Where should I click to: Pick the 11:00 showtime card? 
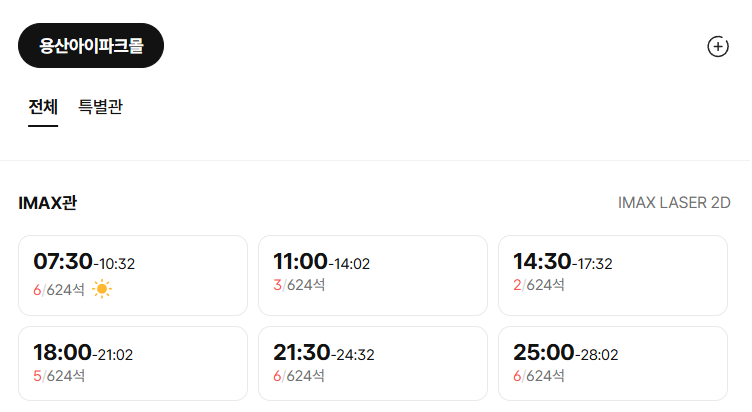[x=373, y=275]
